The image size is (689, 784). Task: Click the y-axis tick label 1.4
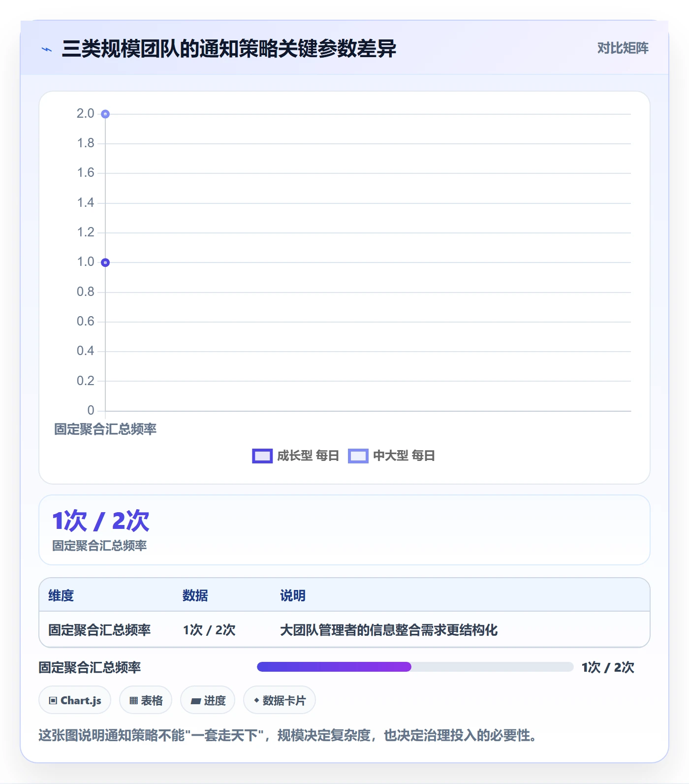[86, 202]
